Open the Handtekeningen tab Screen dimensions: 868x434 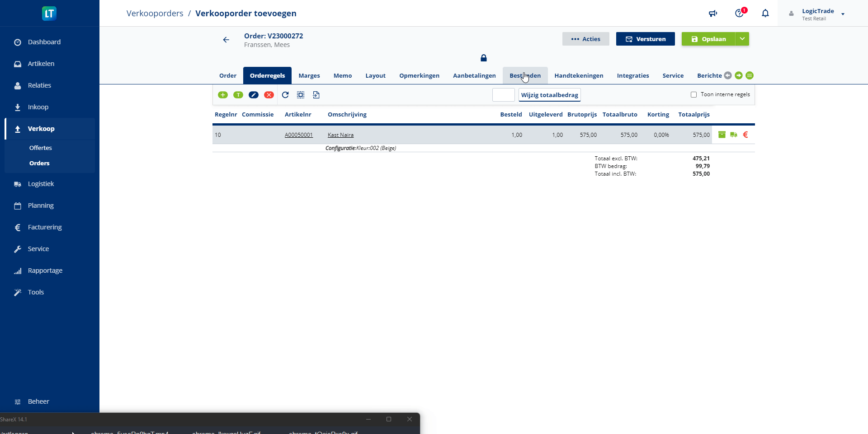tap(579, 75)
